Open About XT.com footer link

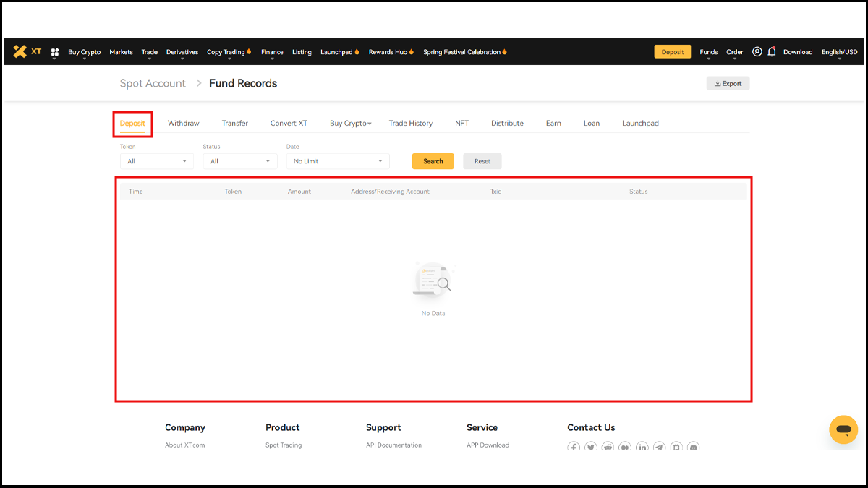coord(185,445)
